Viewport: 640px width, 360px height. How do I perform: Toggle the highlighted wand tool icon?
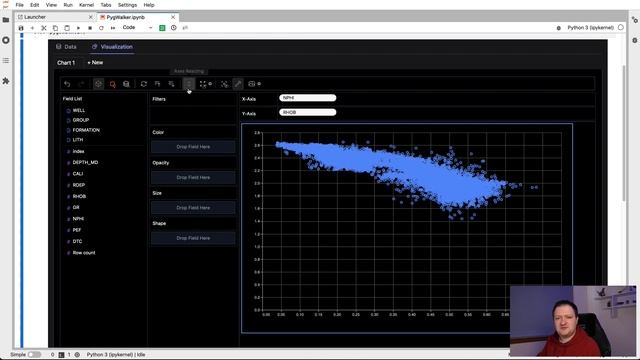point(238,84)
